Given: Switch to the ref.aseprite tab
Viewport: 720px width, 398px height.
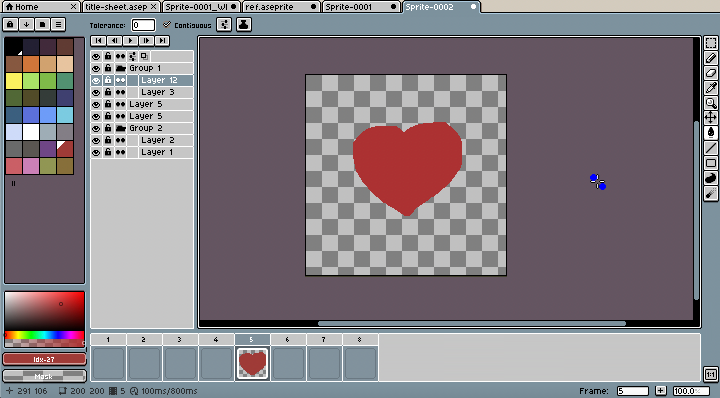Looking at the screenshot, I should pyautogui.click(x=281, y=7).
